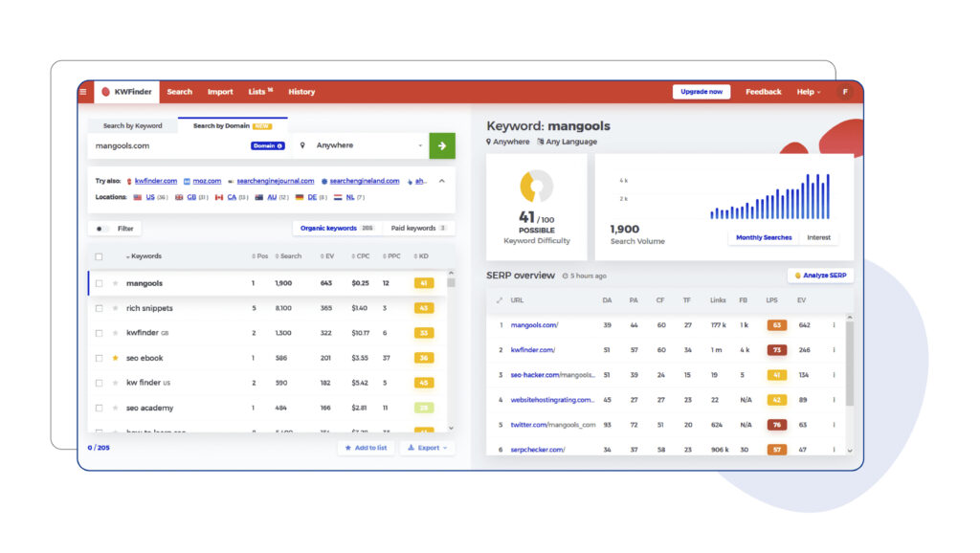Check the seo academy checkbox
The width and height of the screenshot is (980, 553).
(x=99, y=408)
